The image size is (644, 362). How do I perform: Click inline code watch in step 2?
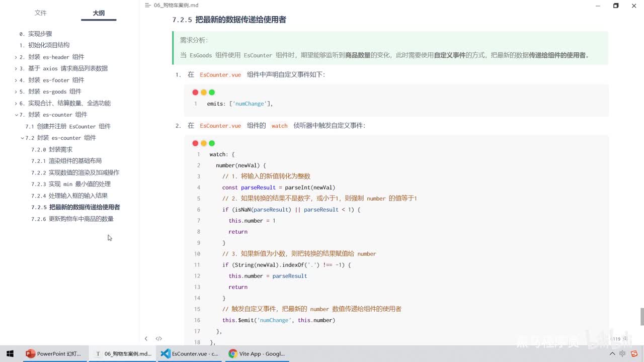280,126
